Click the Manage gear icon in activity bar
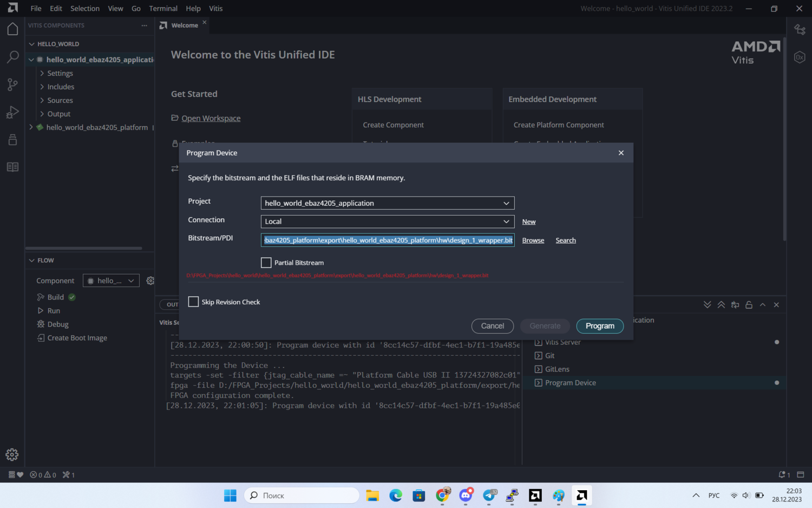Screen dimensions: 812x508 click(12, 454)
